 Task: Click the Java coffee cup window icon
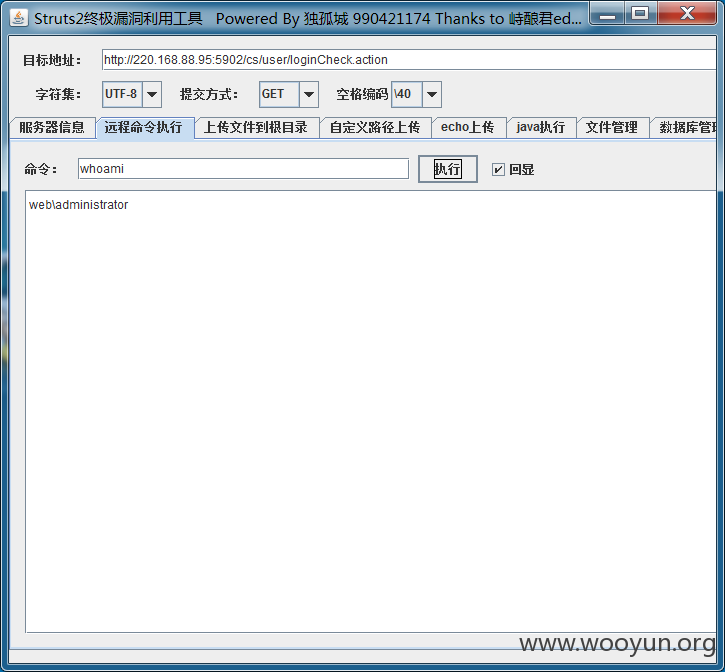(18, 18)
